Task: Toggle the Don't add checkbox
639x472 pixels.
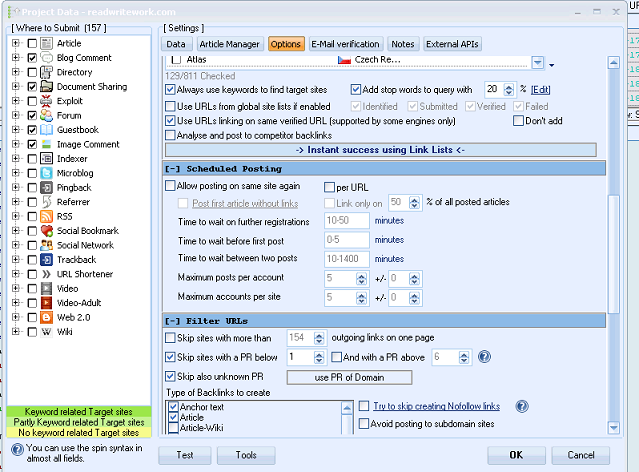Action: coord(518,121)
